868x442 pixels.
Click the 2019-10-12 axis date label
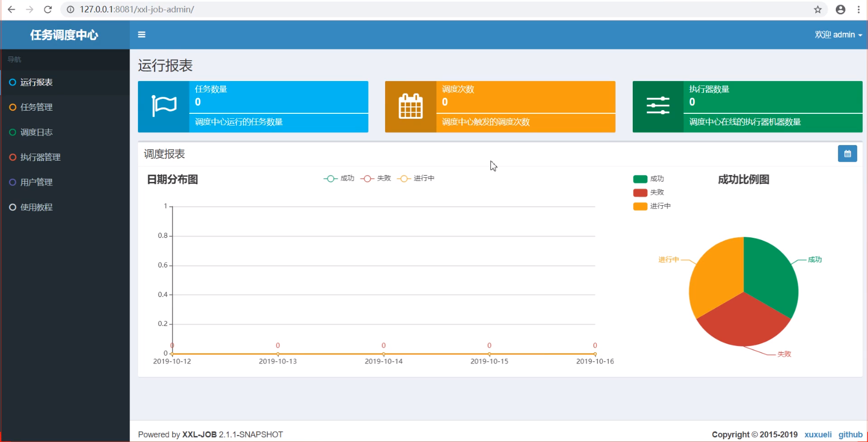[172, 361]
